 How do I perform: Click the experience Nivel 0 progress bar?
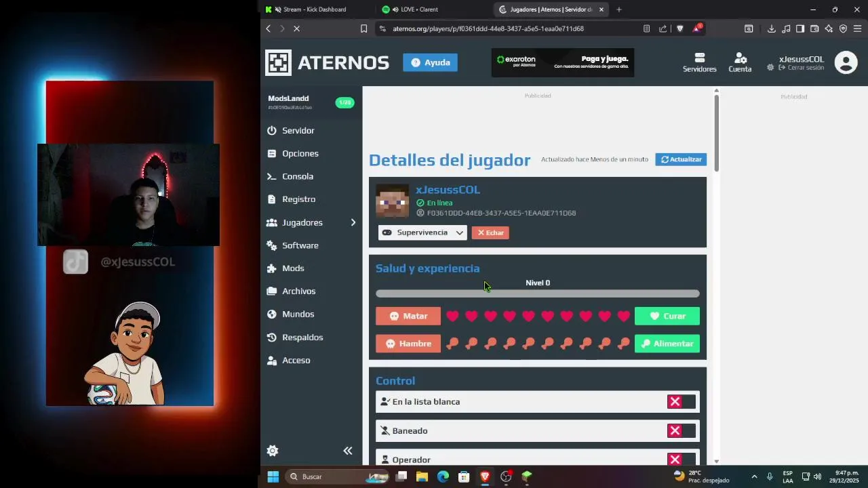[x=538, y=293]
